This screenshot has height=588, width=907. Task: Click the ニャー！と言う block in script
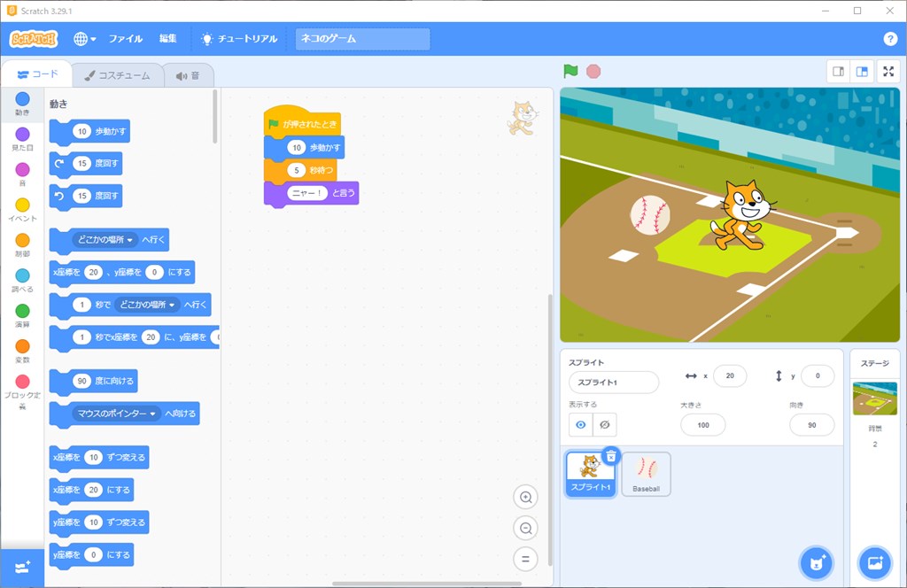(311, 193)
